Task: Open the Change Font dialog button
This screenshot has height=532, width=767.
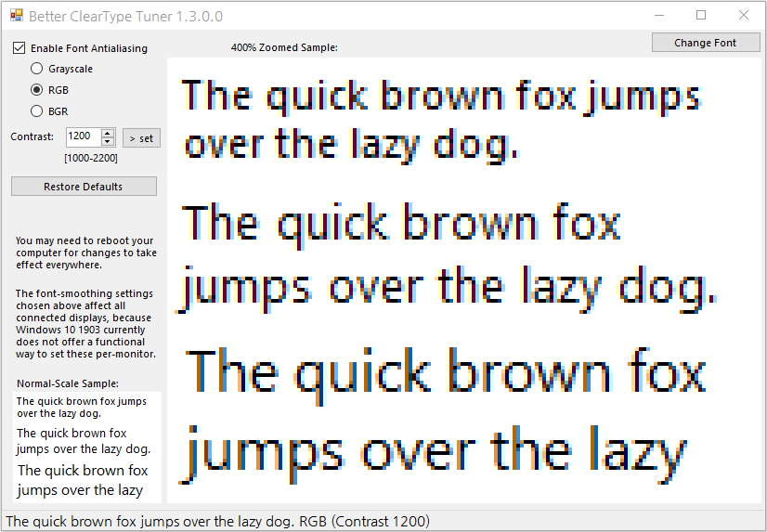Action: tap(706, 43)
